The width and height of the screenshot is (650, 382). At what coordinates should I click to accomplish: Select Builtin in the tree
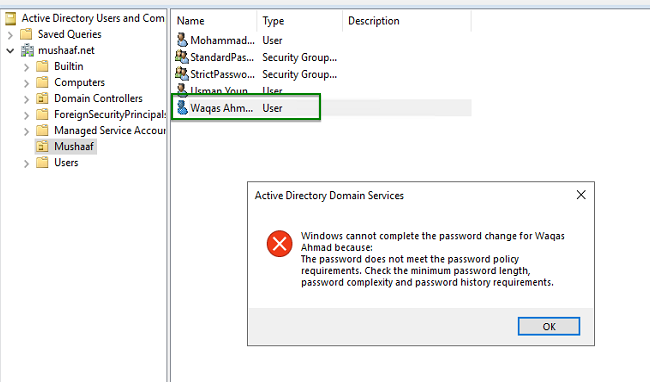click(69, 66)
